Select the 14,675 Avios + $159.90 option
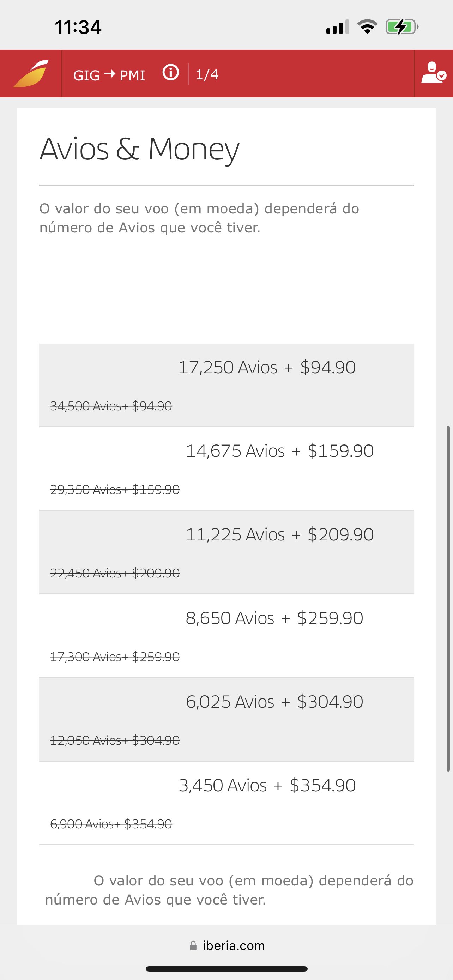The image size is (453, 980). 226,469
